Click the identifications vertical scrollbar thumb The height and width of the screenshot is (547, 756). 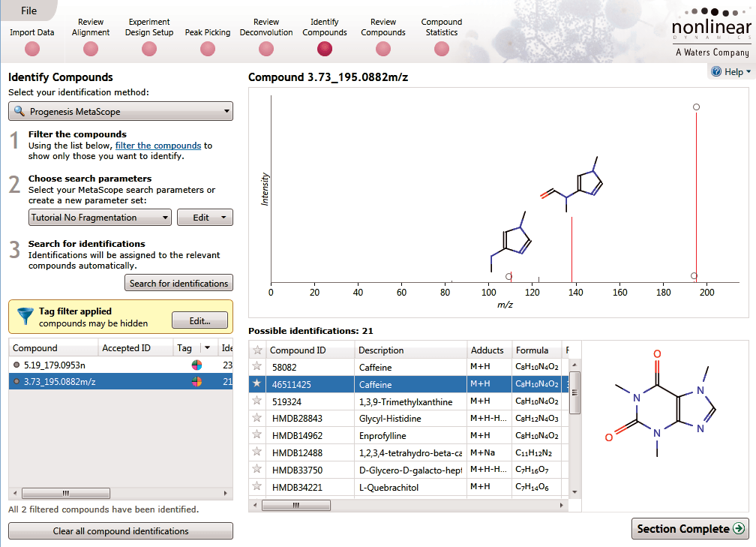click(574, 393)
